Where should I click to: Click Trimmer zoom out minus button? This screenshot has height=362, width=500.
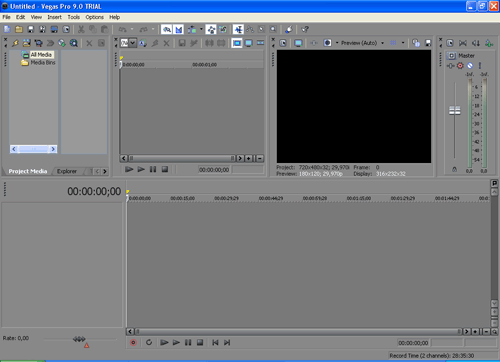(260, 158)
